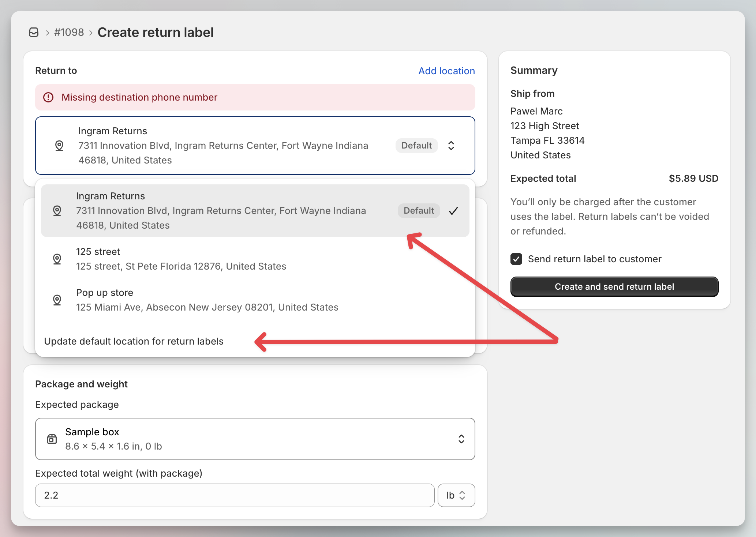
Task: Go back to order #1098
Action: (x=69, y=32)
